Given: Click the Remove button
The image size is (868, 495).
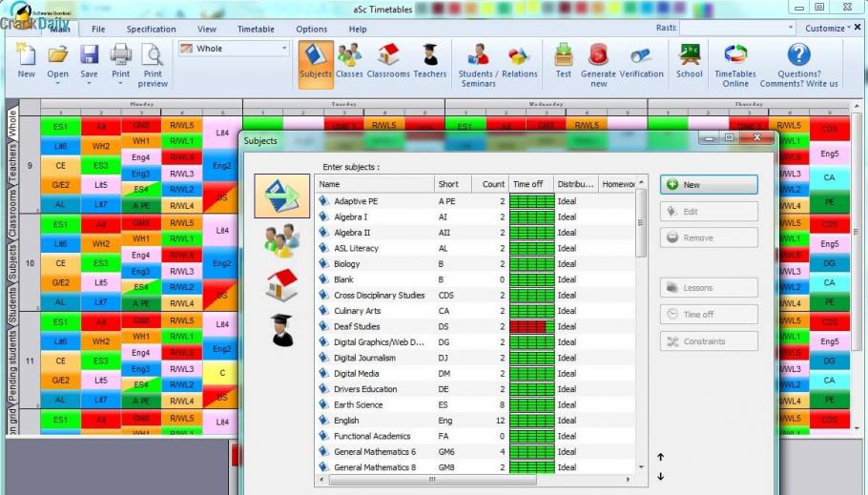Looking at the screenshot, I should click(x=709, y=237).
